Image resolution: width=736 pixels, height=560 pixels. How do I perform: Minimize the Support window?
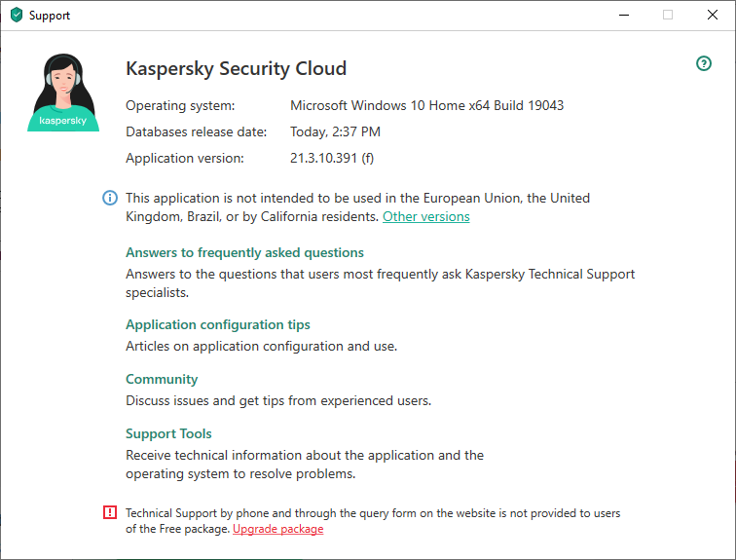(623, 16)
